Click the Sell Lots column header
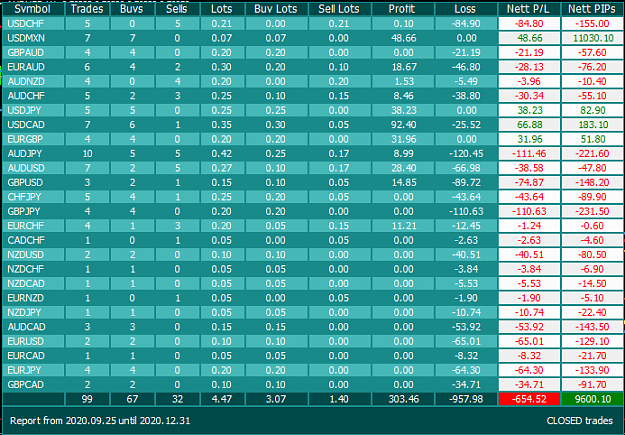 pos(339,9)
